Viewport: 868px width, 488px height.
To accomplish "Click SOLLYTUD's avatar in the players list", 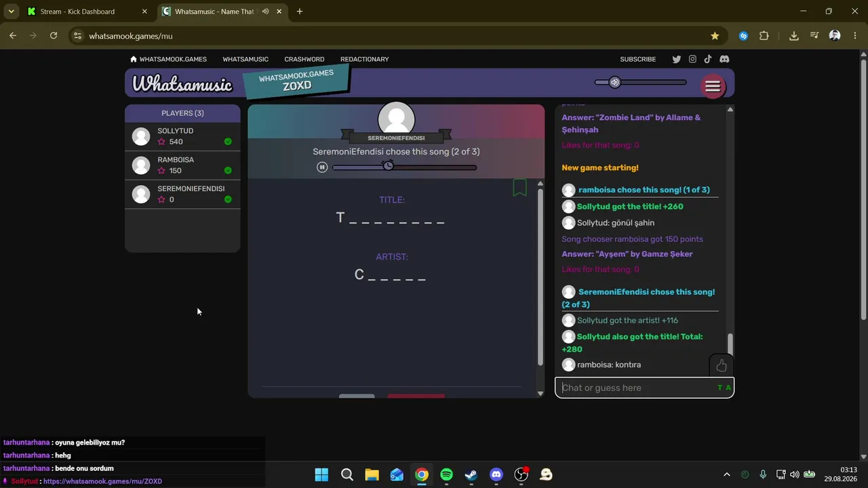I will (141, 136).
